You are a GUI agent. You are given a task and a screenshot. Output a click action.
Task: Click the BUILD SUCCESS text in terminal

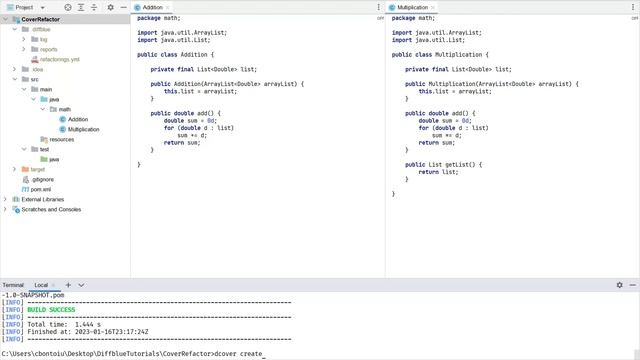(51, 310)
